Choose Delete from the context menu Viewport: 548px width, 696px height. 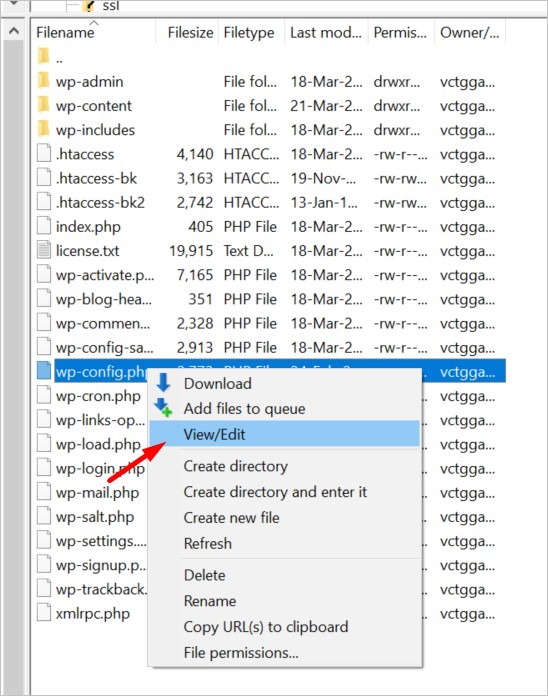point(284,575)
